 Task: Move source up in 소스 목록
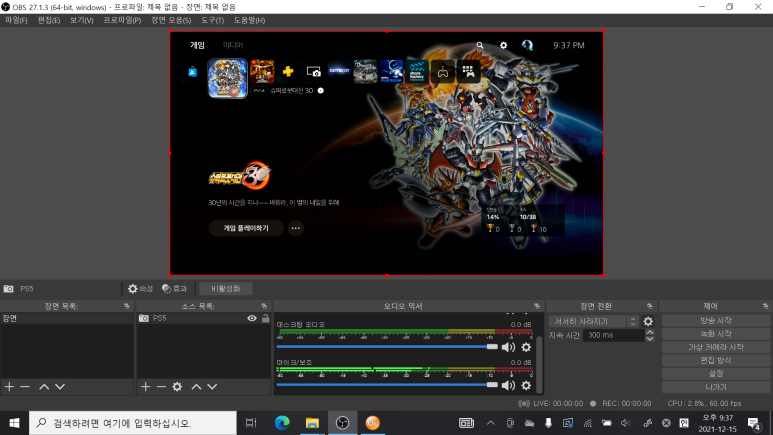tap(196, 387)
